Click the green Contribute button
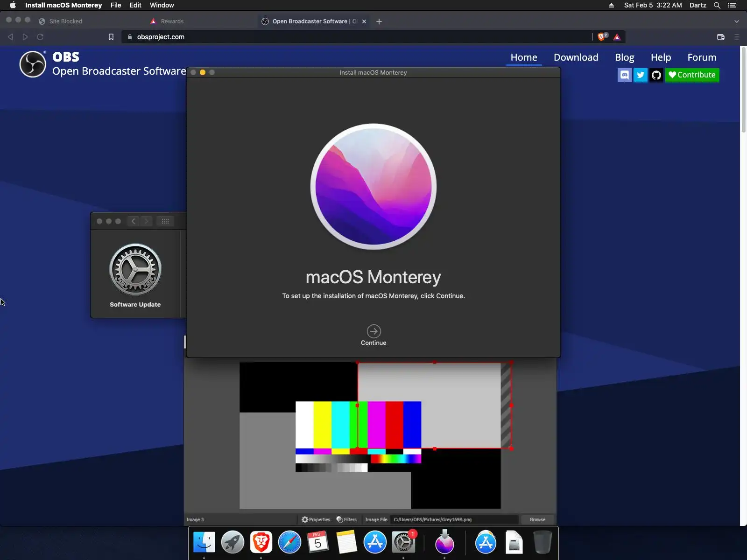Viewport: 747px width, 560px height. 692,75
